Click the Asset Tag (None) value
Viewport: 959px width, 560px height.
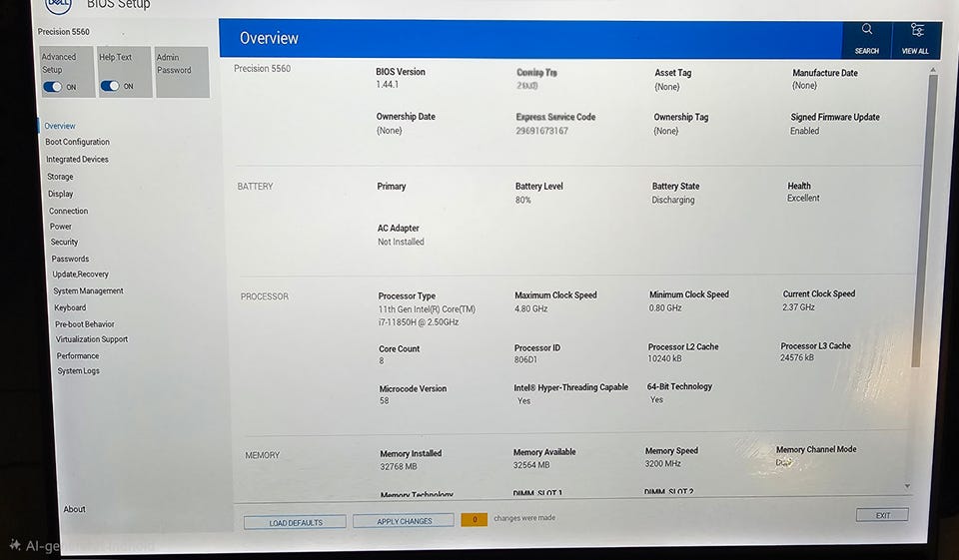(x=667, y=87)
